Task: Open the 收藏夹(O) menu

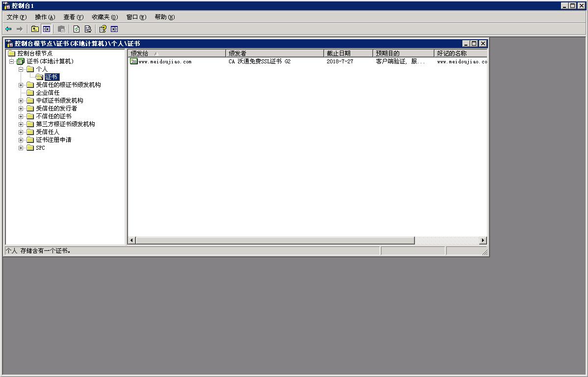Action: (x=104, y=17)
